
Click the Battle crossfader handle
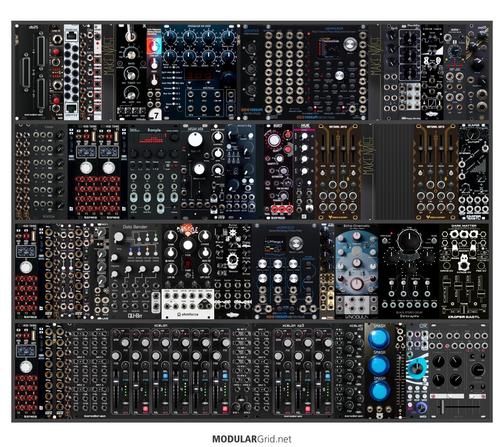coord(443,407)
